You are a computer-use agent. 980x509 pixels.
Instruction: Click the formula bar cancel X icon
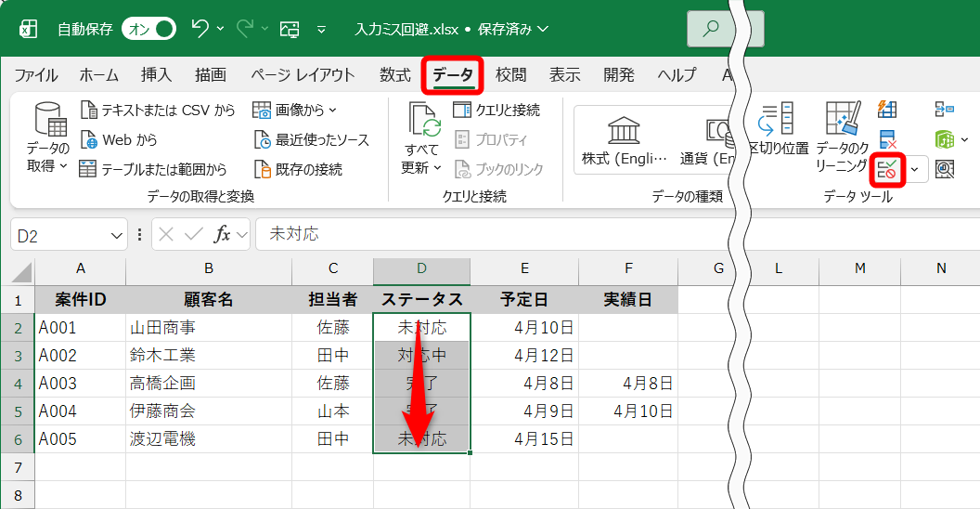(165, 234)
